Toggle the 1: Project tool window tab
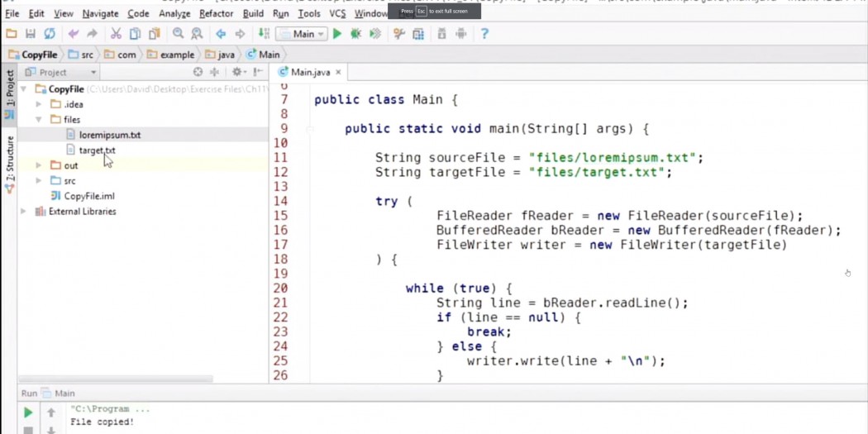Image resolution: width=868 pixels, height=434 pixels. coord(9,88)
